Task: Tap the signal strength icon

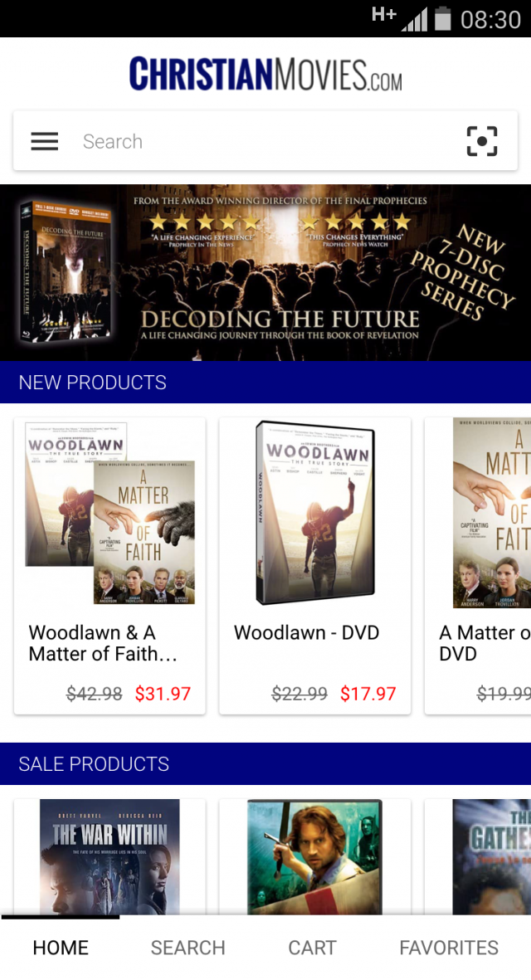Action: pos(414,19)
